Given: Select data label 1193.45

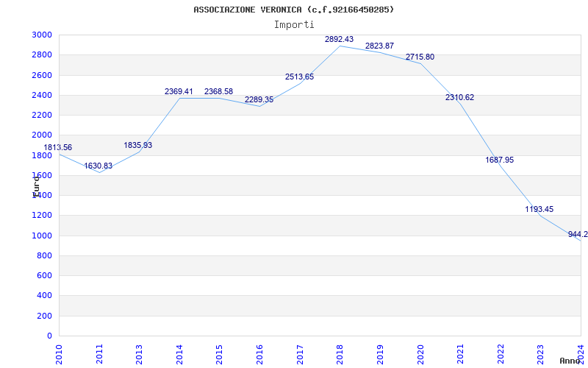Looking at the screenshot, I should click(x=539, y=210).
